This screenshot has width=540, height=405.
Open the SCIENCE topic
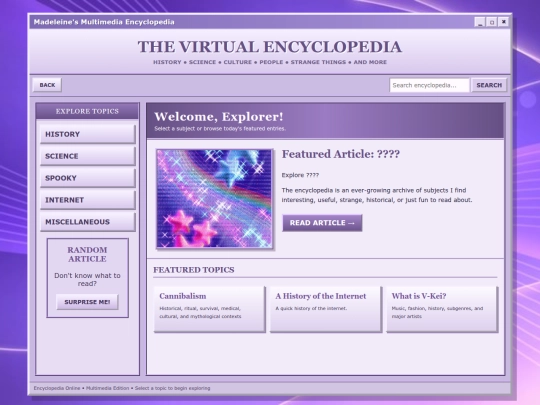pos(88,156)
